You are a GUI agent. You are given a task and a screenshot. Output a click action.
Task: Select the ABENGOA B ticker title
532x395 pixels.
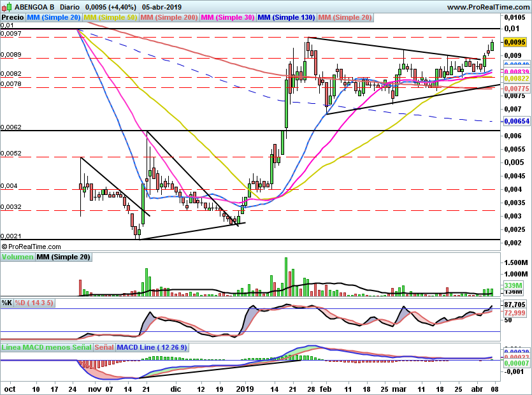(x=34, y=7)
